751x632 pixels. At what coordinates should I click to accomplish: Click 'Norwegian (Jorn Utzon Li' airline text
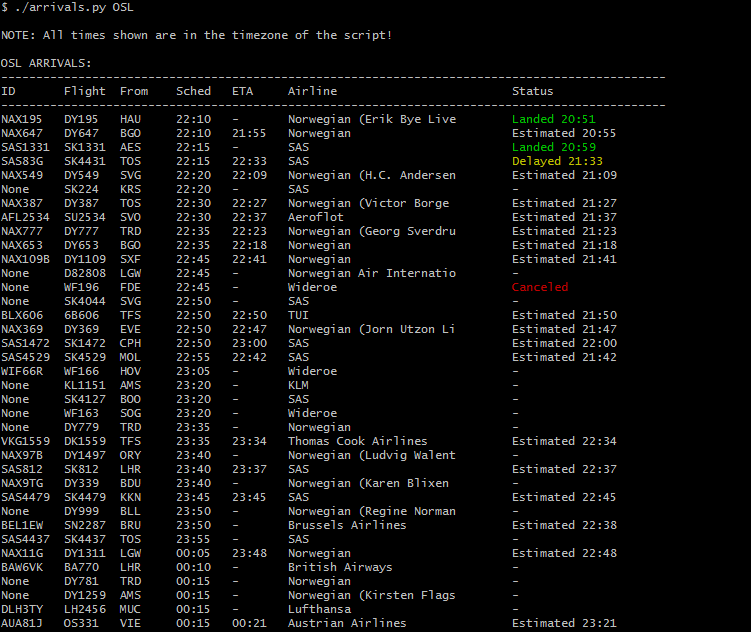point(372,329)
